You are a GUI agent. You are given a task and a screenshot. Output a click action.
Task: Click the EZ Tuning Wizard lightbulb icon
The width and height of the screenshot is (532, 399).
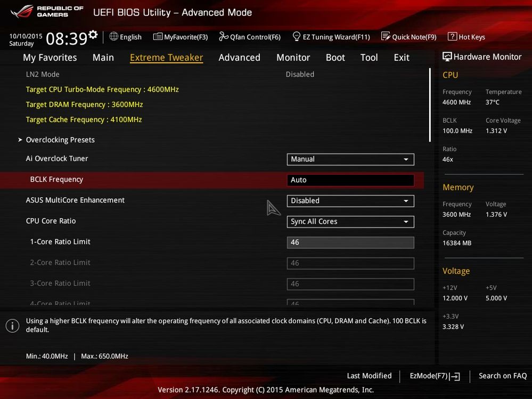[296, 36]
